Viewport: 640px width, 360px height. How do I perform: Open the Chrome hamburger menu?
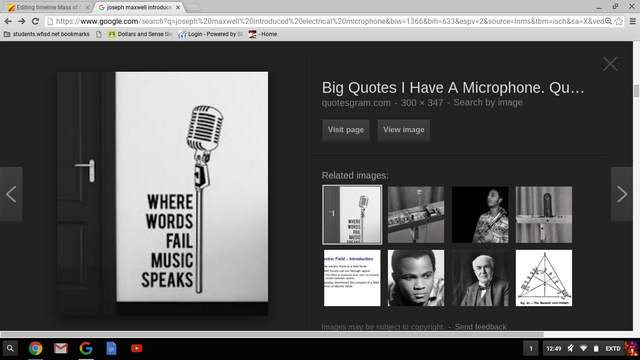coord(632,21)
